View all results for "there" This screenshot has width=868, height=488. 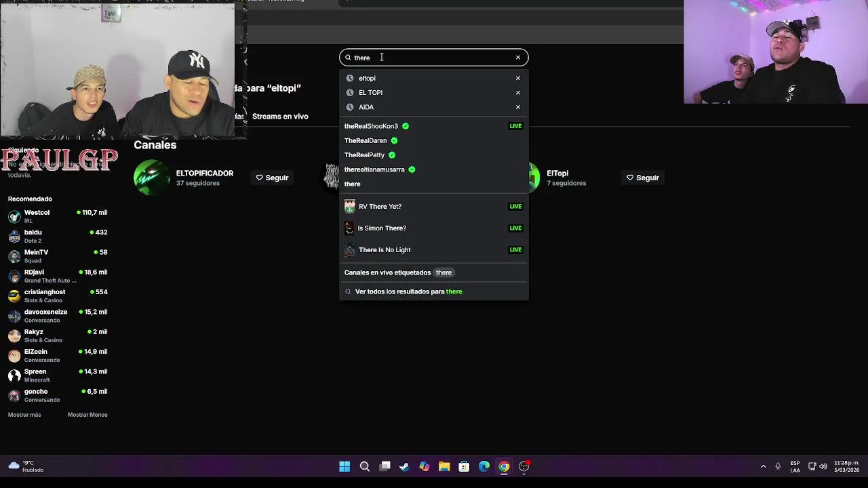click(433, 291)
